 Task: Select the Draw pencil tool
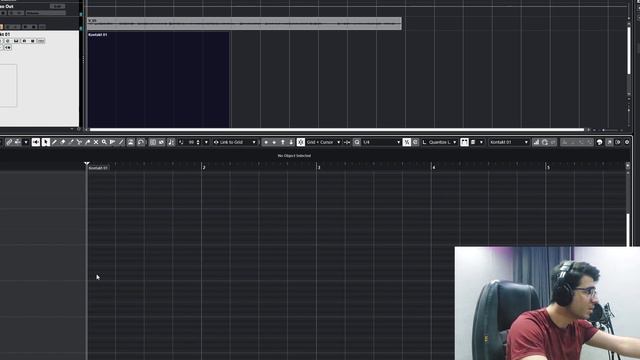click(54, 142)
